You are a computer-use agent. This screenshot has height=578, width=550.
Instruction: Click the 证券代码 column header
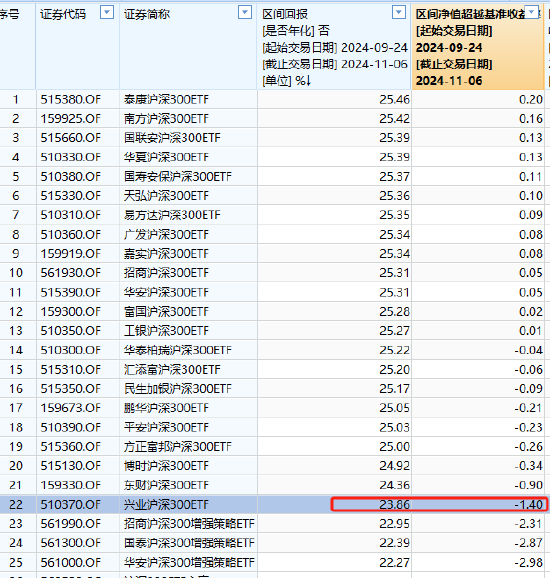(63, 14)
